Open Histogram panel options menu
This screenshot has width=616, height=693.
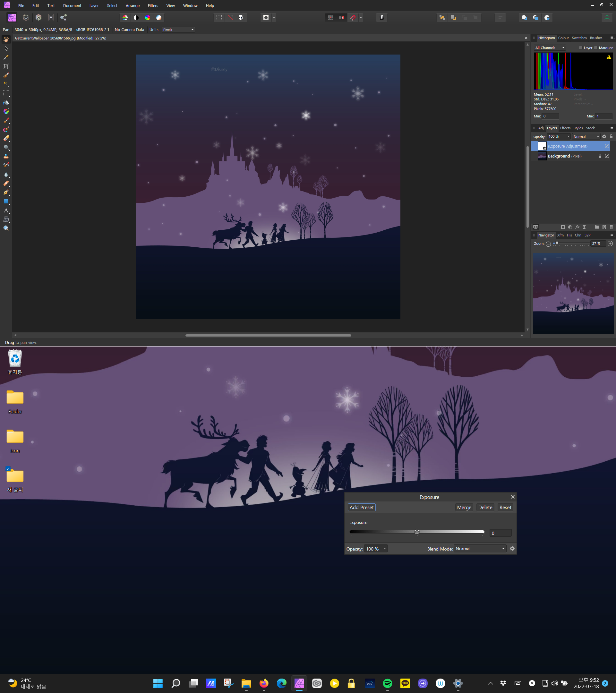[612, 38]
